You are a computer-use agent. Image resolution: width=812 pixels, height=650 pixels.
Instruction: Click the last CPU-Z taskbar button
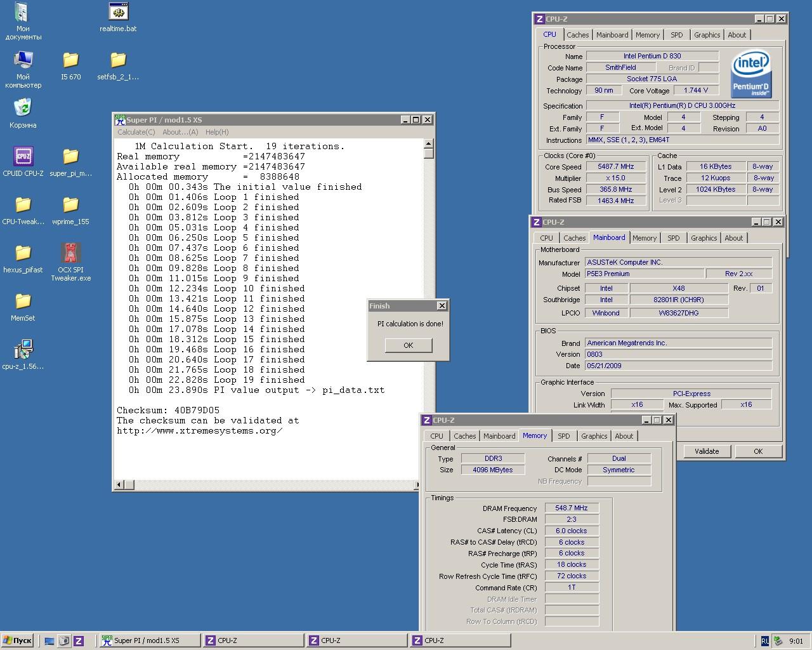(x=460, y=640)
